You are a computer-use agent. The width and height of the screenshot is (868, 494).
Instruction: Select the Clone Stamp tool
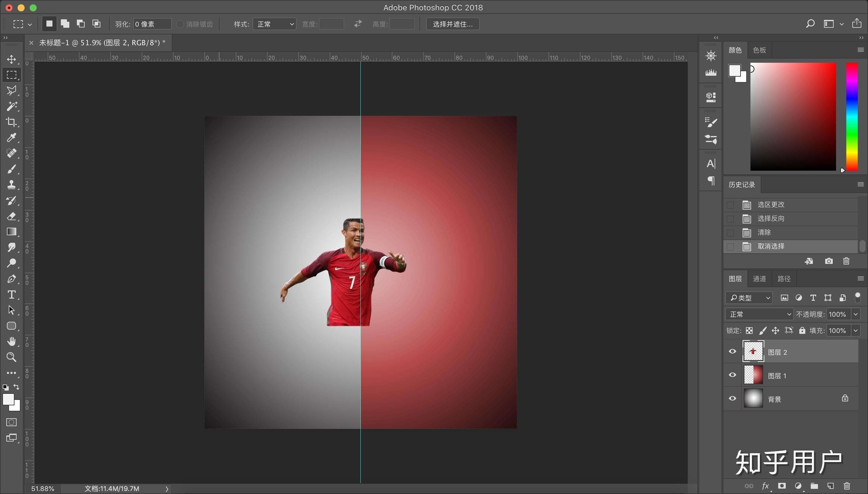tap(11, 184)
